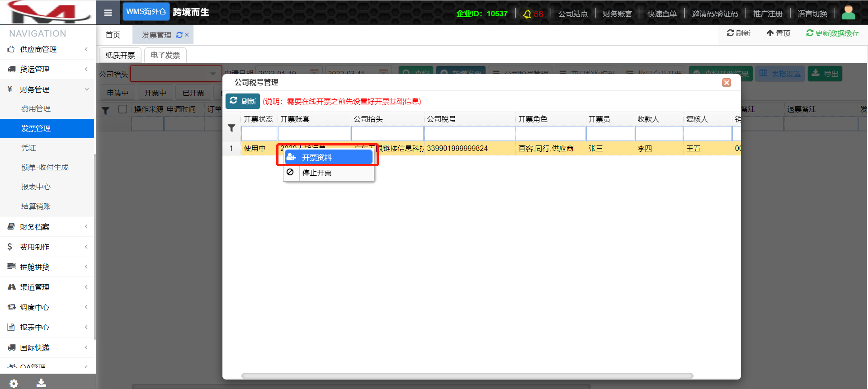Open 公司站点 in top bar
Image resolution: width=868 pixels, height=389 pixels.
point(573,14)
